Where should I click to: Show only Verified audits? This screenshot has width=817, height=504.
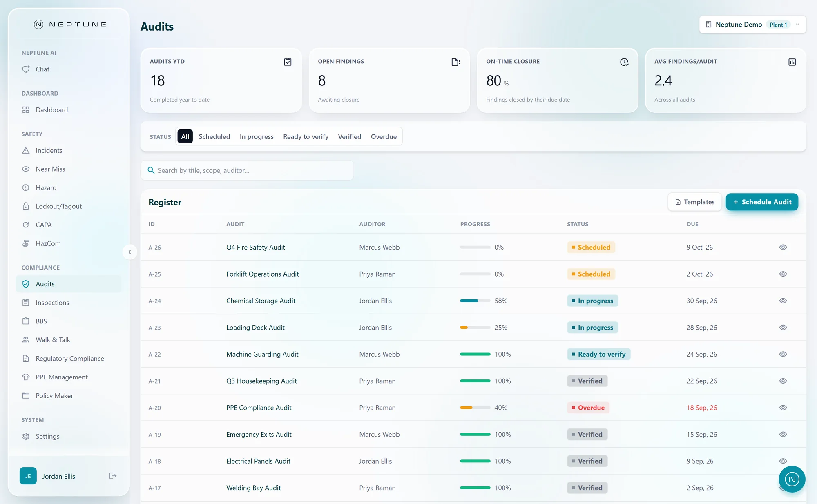(x=349, y=136)
